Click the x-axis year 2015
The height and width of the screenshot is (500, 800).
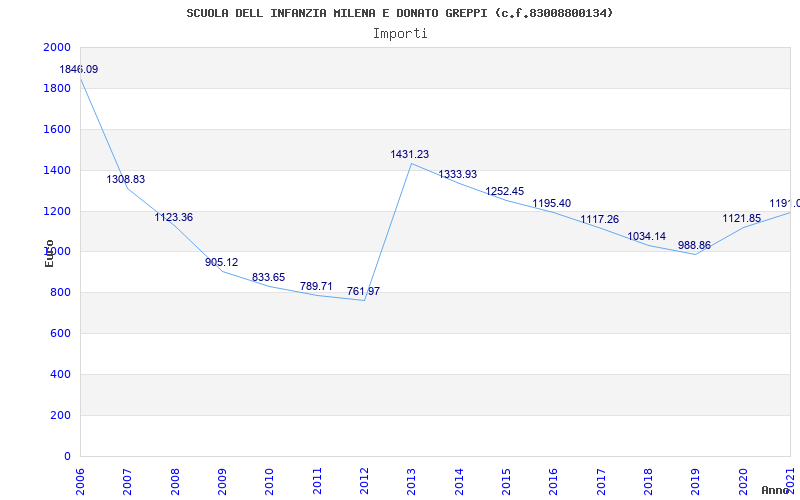507,482
